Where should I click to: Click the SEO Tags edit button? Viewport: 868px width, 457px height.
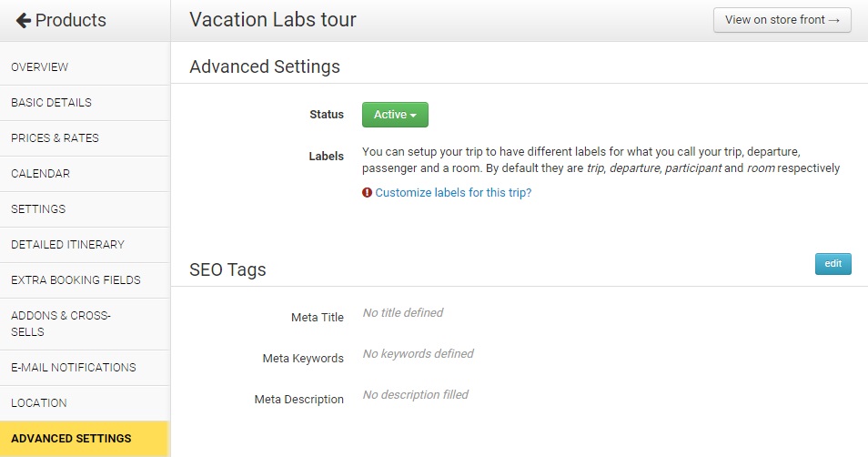click(833, 263)
